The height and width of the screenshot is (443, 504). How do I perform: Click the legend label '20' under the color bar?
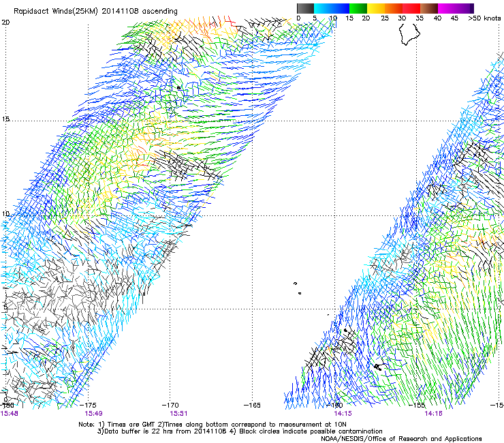coord(366,18)
